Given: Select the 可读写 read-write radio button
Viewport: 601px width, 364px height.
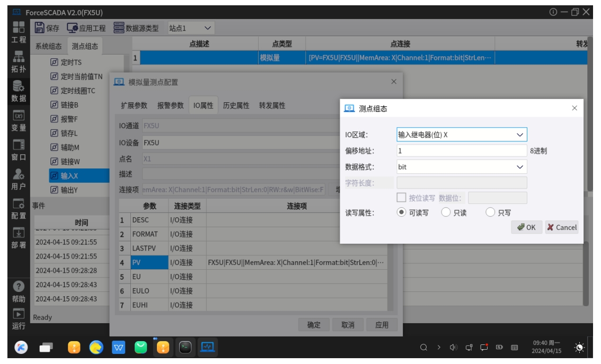Looking at the screenshot, I should (x=402, y=212).
